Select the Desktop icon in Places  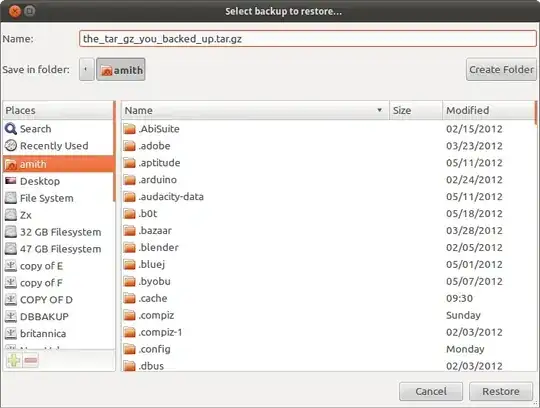(x=11, y=181)
